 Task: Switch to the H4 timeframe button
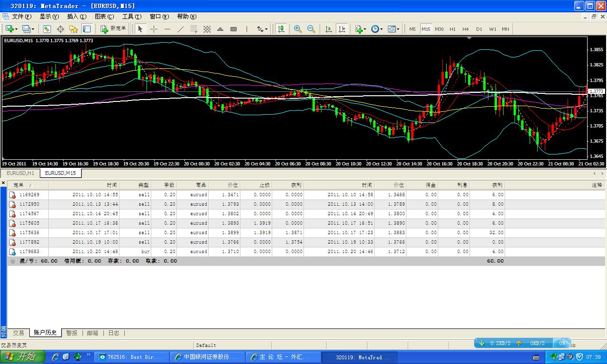466,29
